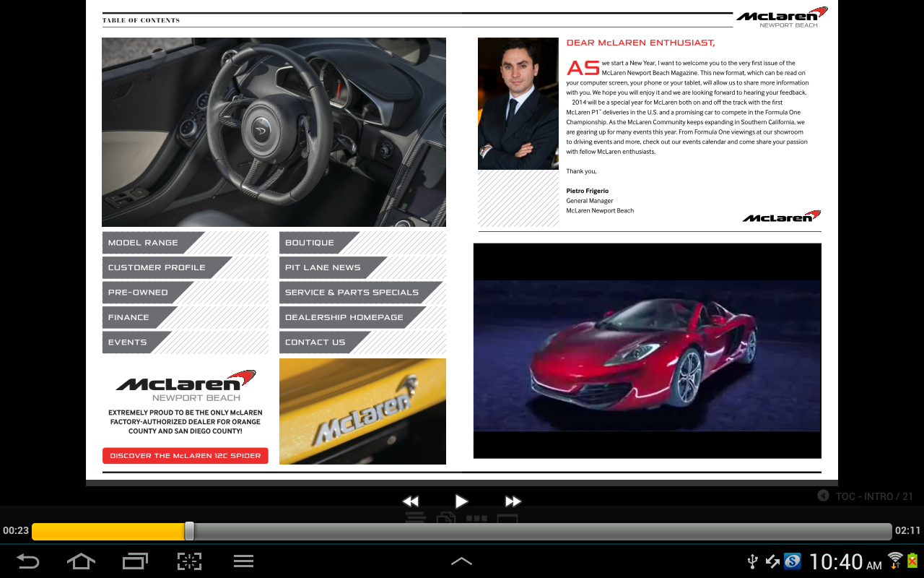
Task: Click Discover the McLaren 12C Spider button
Action: coord(186,456)
